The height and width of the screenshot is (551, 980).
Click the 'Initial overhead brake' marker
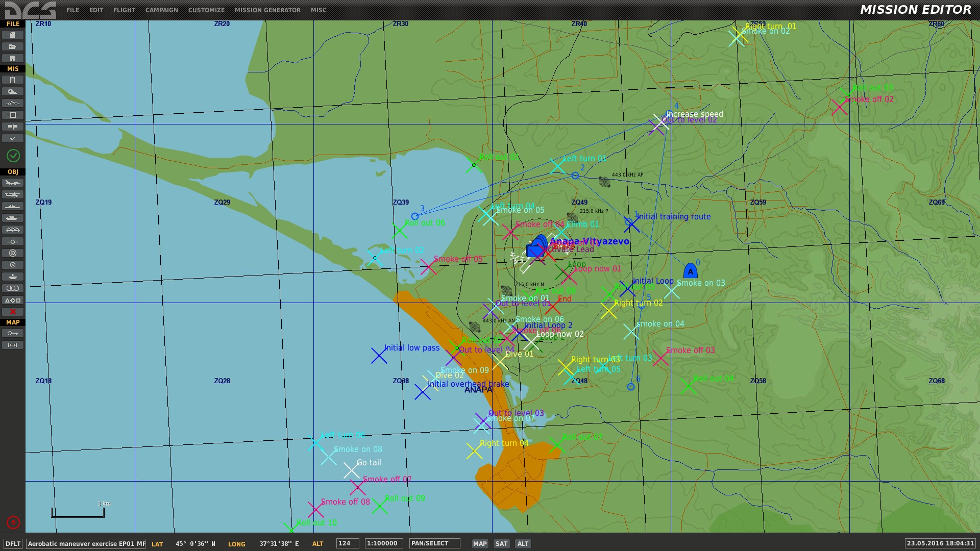pyautogui.click(x=422, y=392)
